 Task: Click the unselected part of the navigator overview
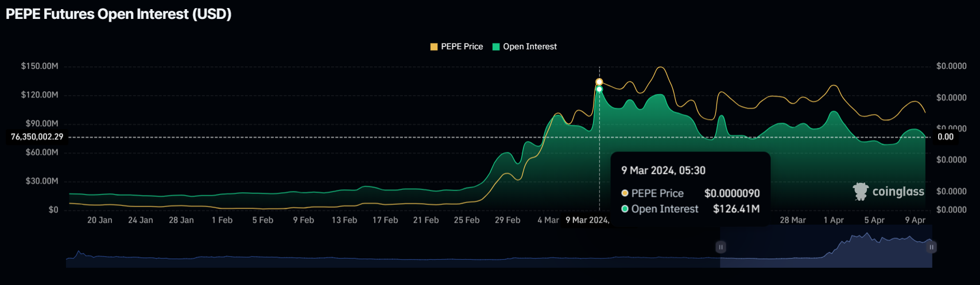pos(393,247)
